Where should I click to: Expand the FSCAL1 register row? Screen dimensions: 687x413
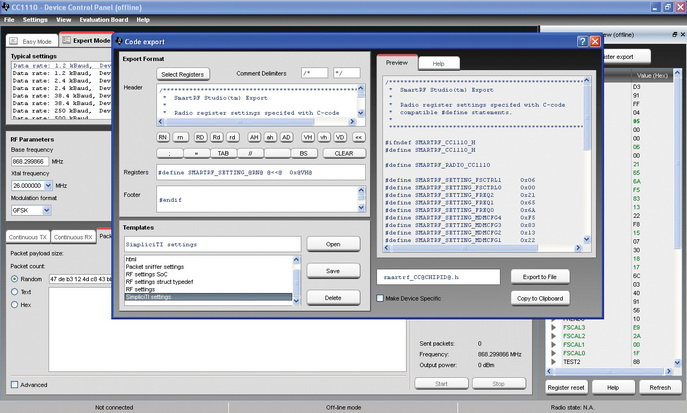tap(554, 345)
